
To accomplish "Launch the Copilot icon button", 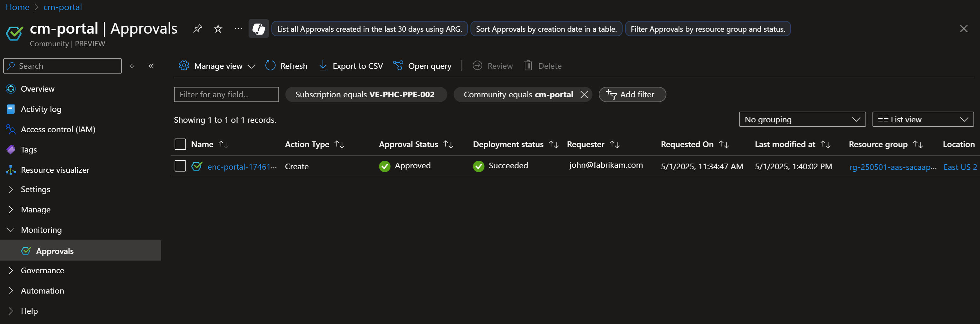I will [x=259, y=29].
